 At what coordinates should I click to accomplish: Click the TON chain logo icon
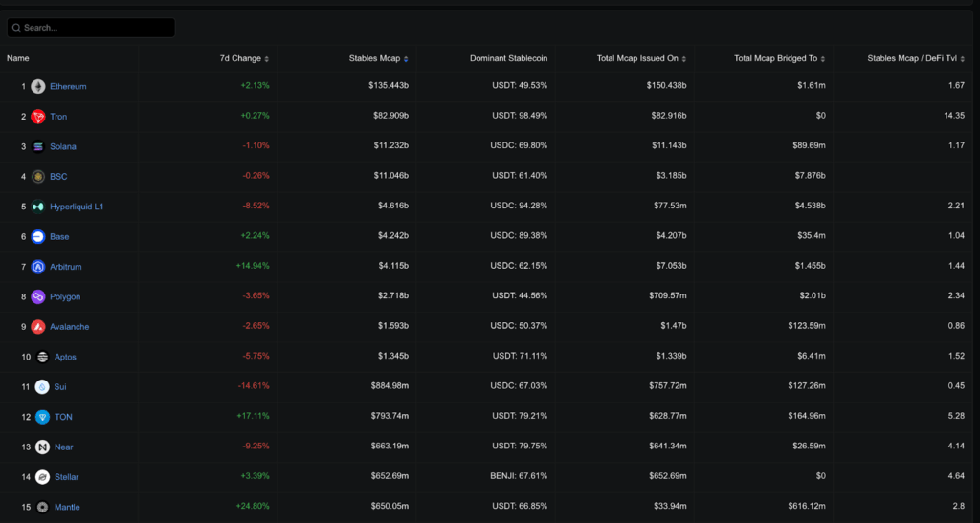[x=42, y=417]
